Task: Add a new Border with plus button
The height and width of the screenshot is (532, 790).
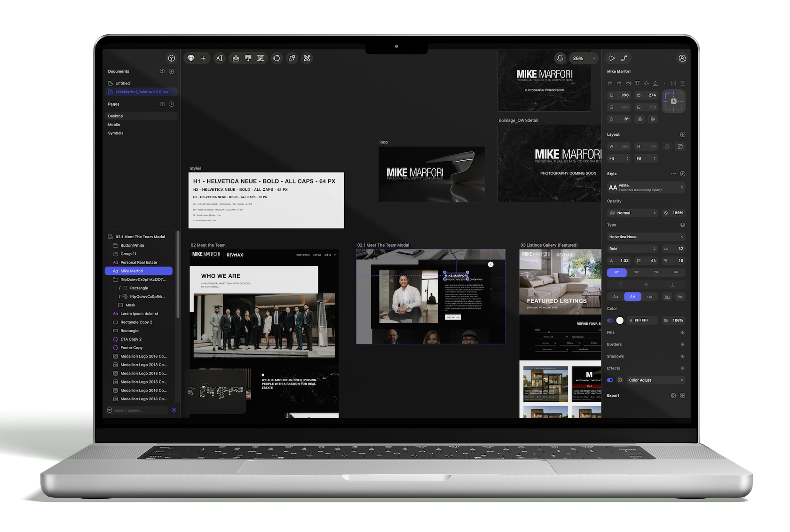Action: 682,344
